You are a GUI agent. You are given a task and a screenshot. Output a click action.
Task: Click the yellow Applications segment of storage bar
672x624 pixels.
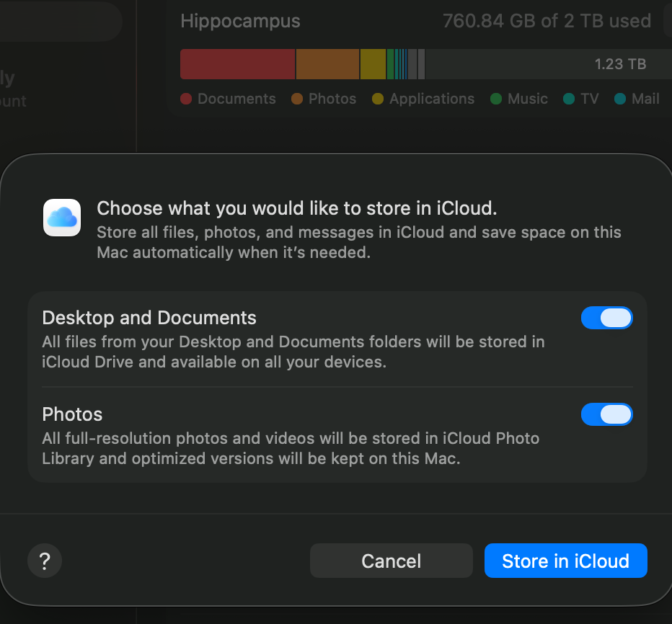click(x=373, y=64)
